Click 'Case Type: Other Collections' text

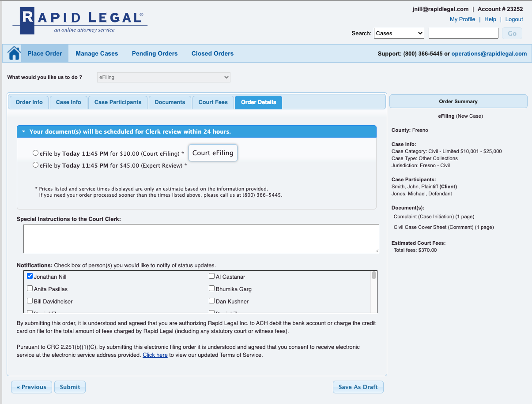point(425,158)
